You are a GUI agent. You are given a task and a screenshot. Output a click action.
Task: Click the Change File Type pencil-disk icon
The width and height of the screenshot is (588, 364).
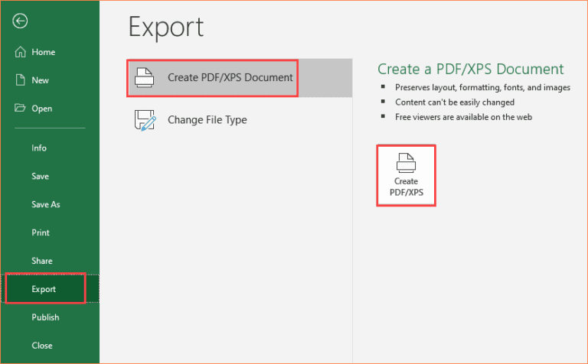pos(145,120)
